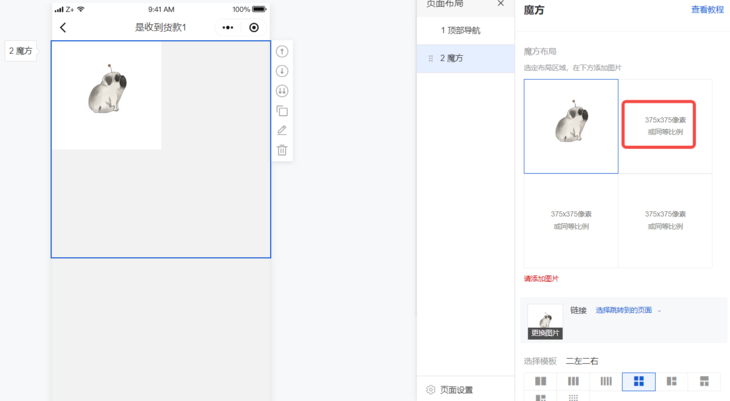Select the bottom-left 375x375像素 layout cell
The height and width of the screenshot is (401, 730).
pyautogui.click(x=571, y=220)
